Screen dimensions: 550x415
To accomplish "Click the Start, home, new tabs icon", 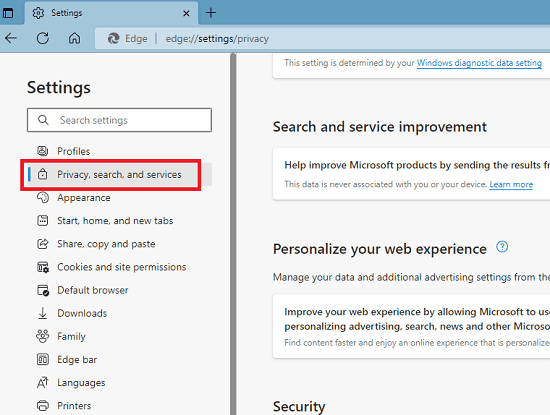I will [x=42, y=220].
